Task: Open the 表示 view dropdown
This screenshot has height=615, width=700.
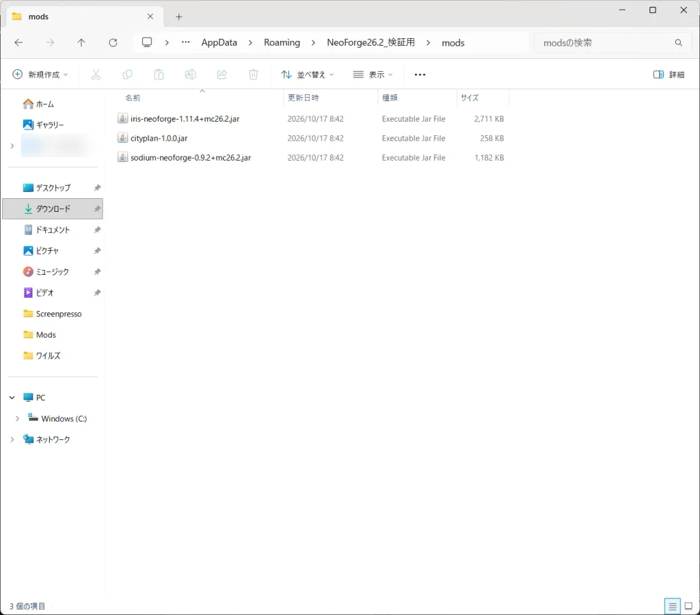Action: (373, 74)
